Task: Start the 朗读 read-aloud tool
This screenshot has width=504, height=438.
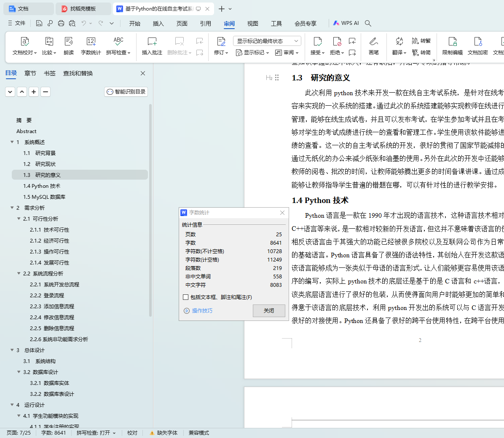Action: 69,46
